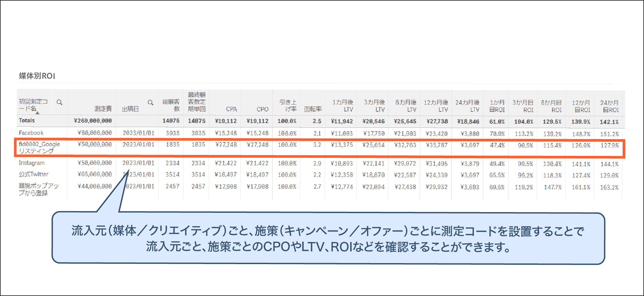This screenshot has width=644, height=296.
Task: Click the 総顧客数 column header
Action: [x=171, y=105]
